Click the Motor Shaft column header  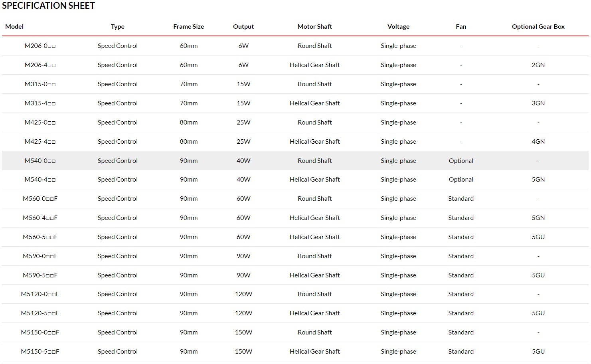315,27
